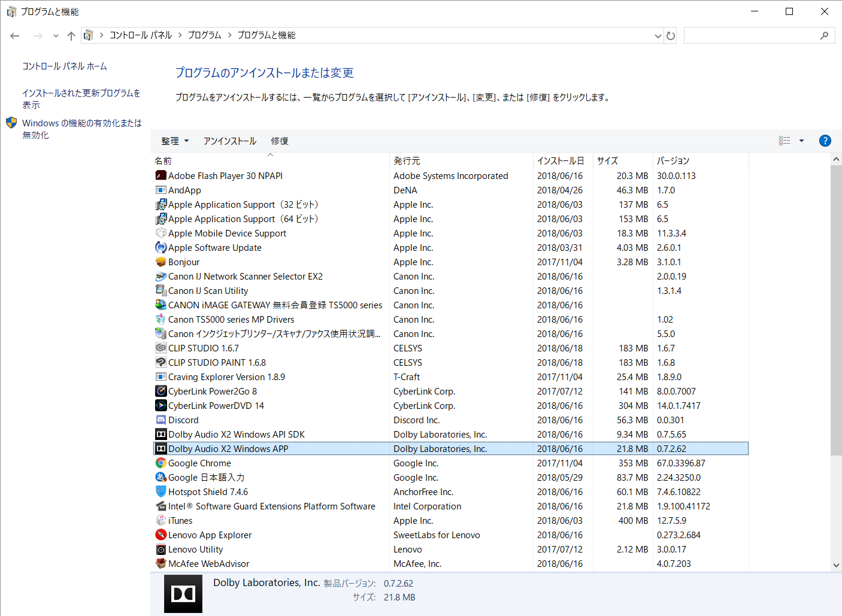842x616 pixels.
Task: Open インストールされた更新プログラムを表示 link
Action: (81, 99)
